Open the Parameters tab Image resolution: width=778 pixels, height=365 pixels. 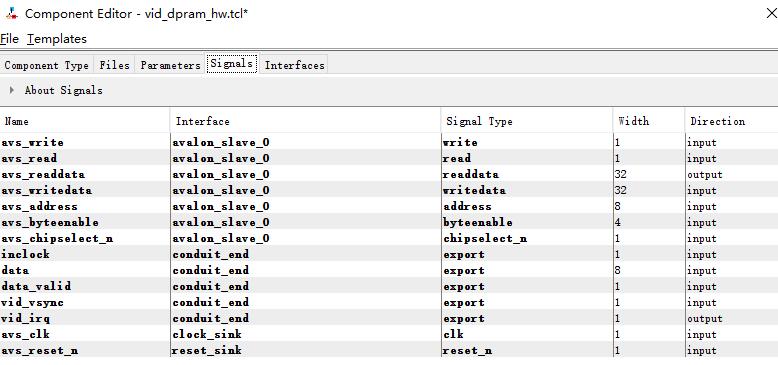pos(170,65)
